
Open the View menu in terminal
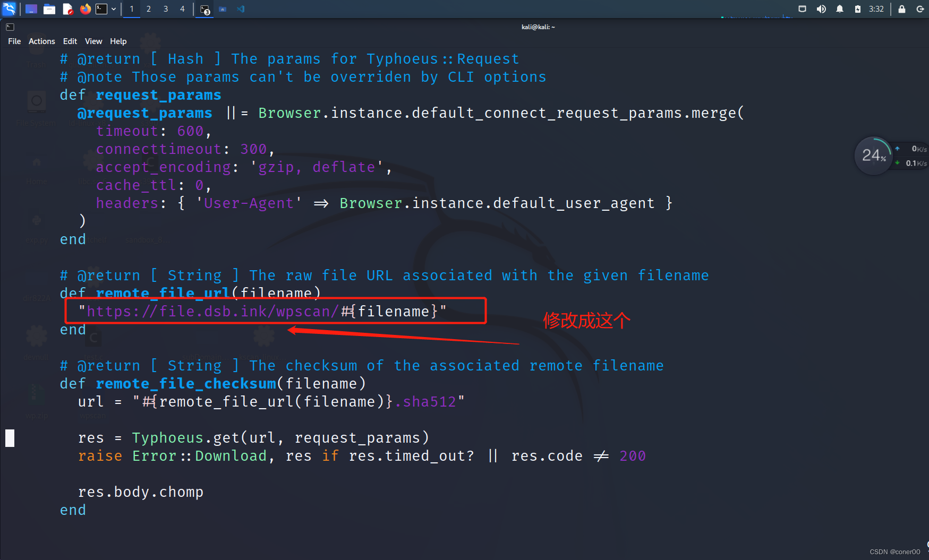tap(93, 41)
